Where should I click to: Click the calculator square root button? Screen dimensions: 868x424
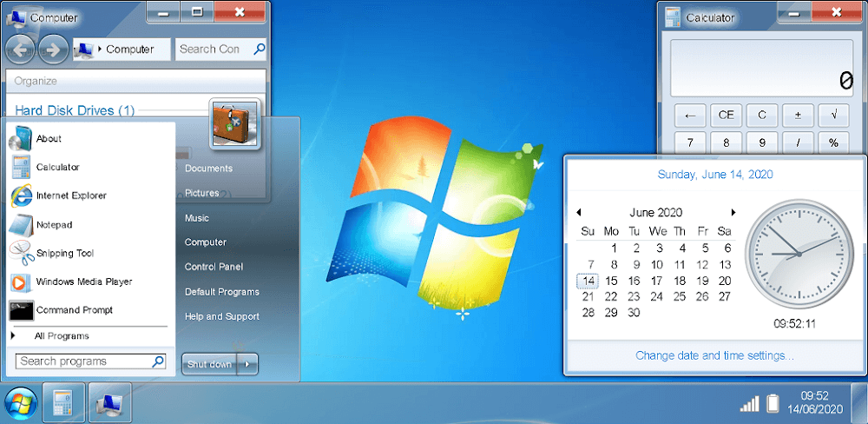tap(833, 116)
